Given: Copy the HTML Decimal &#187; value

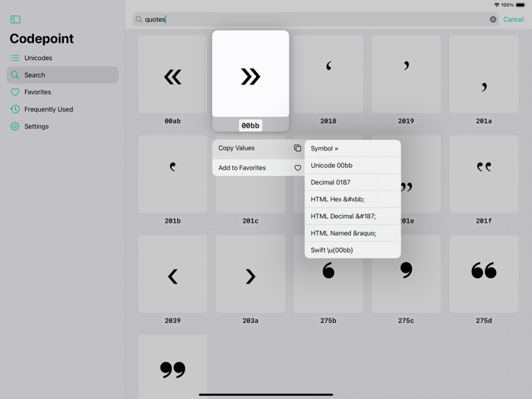Looking at the screenshot, I should coord(353,216).
